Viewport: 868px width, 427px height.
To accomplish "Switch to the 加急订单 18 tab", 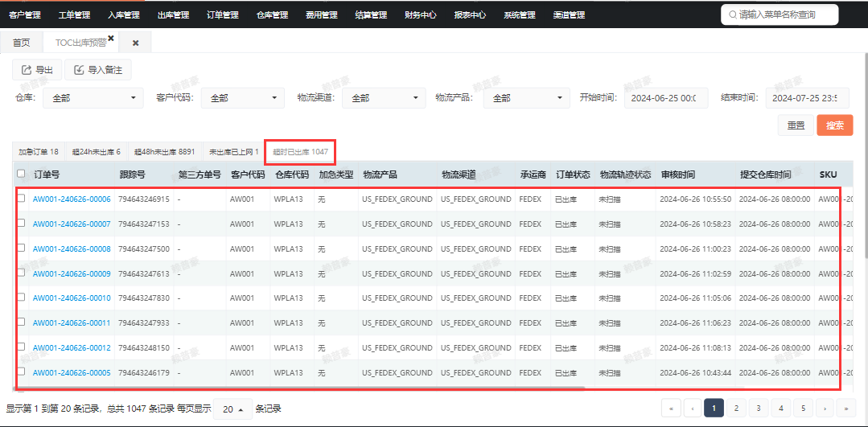I will coord(39,151).
